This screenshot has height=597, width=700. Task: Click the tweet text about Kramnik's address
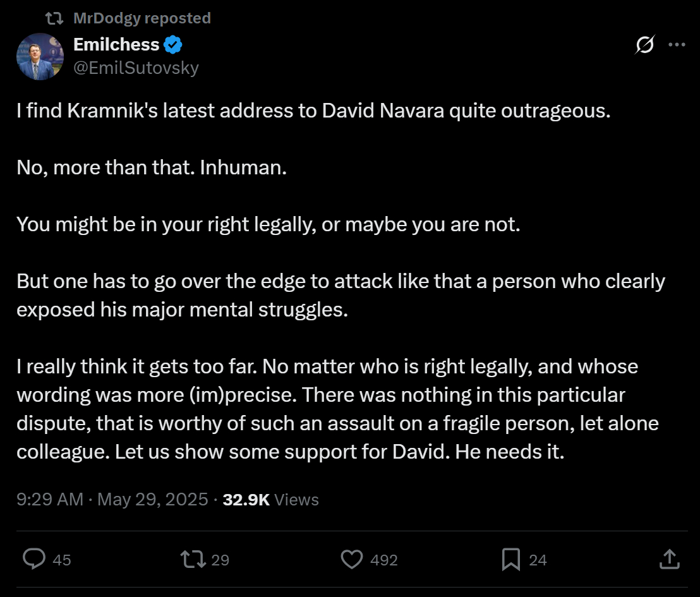pyautogui.click(x=313, y=111)
